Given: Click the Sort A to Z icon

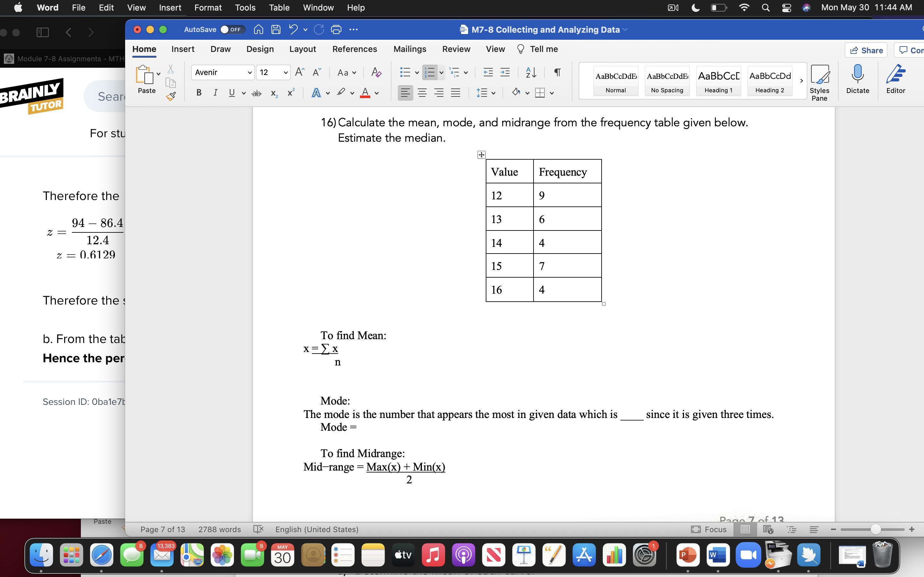Looking at the screenshot, I should click(x=531, y=72).
